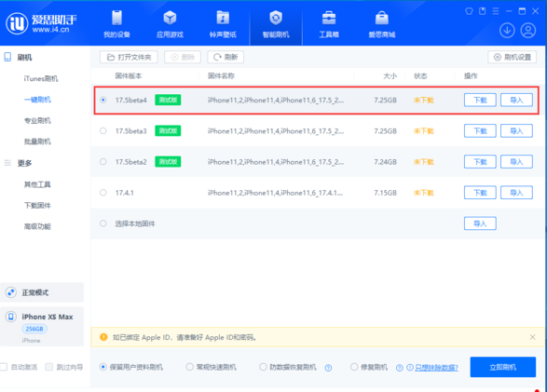Select 刷机 section header in sidebar
547x392 pixels.
click(x=24, y=58)
